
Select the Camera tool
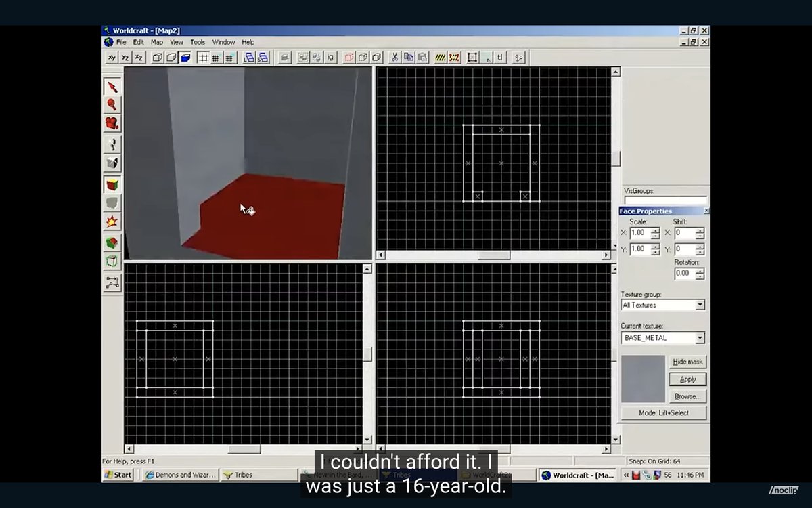click(x=112, y=123)
